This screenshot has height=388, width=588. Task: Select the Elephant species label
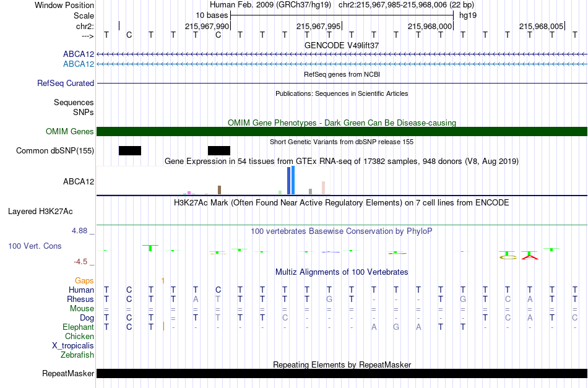[x=78, y=327]
